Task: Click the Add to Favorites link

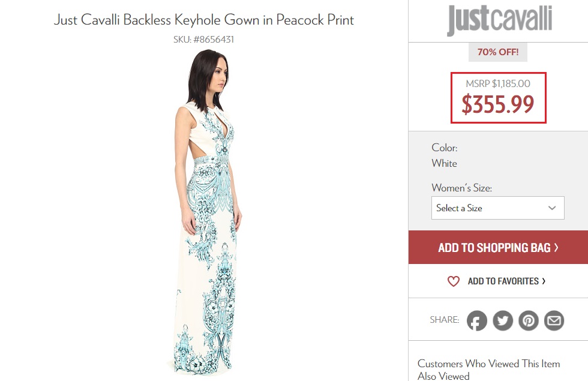Action: pos(503,281)
